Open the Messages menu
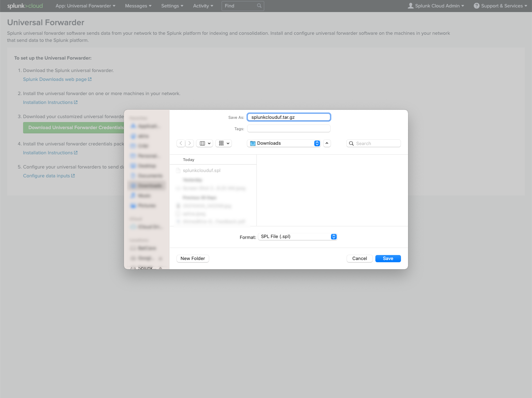 138,6
